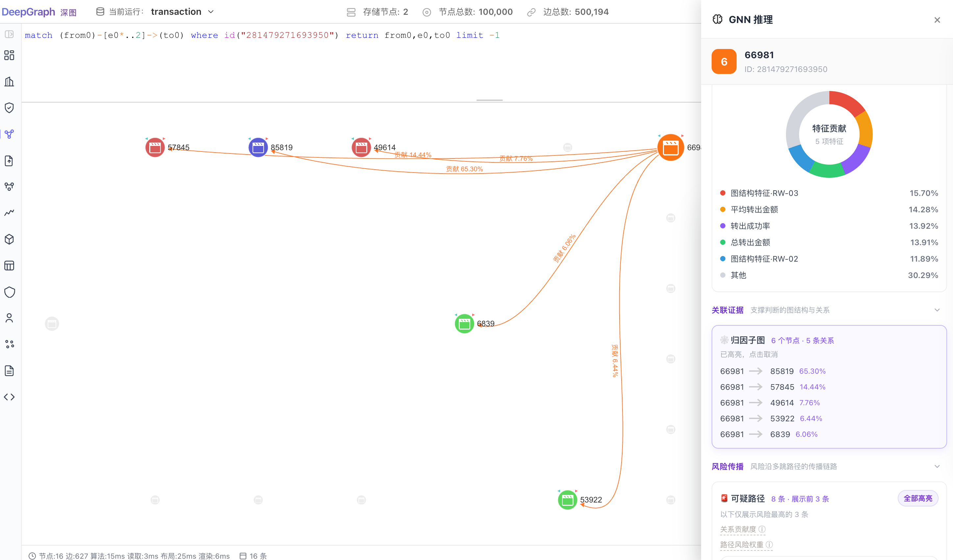Select the 66981 → 85819 relation row
Viewport: 953px width, 560px height.
tap(773, 371)
